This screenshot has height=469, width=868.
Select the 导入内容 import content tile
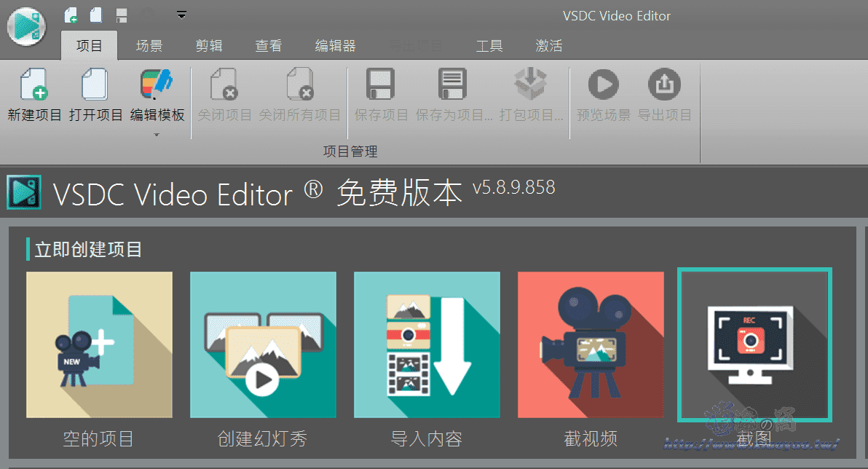pos(427,344)
